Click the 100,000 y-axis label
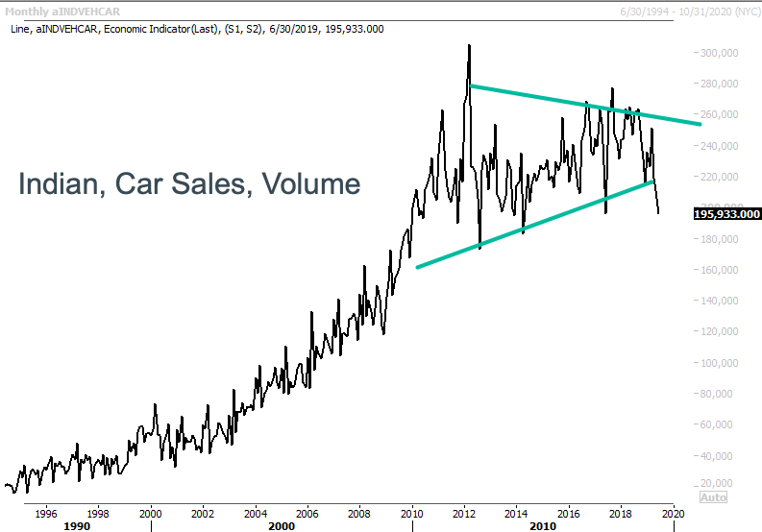 point(719,363)
